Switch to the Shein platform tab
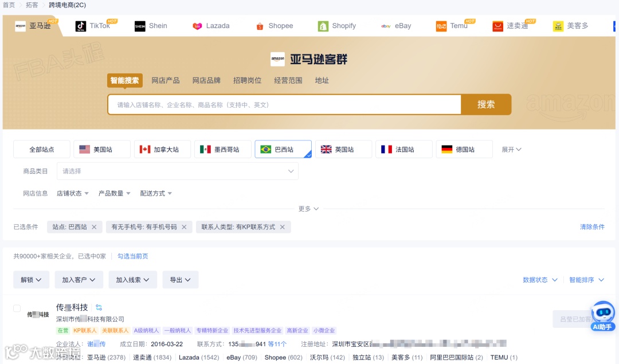Image resolution: width=619 pixels, height=364 pixels. pyautogui.click(x=151, y=26)
